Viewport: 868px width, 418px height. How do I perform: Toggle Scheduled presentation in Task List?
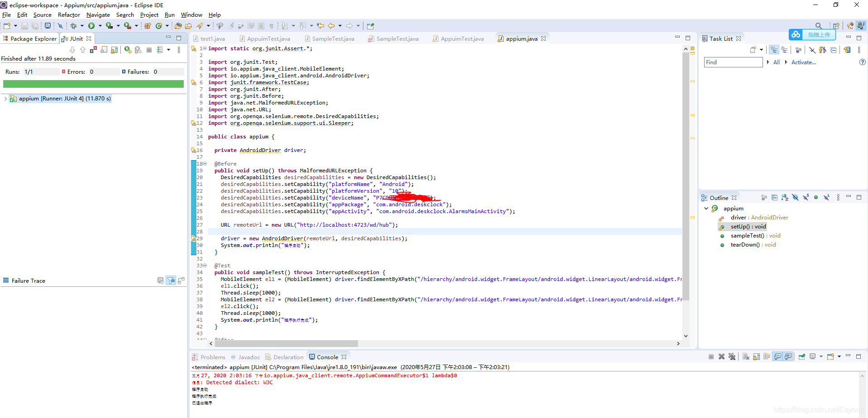tap(784, 50)
